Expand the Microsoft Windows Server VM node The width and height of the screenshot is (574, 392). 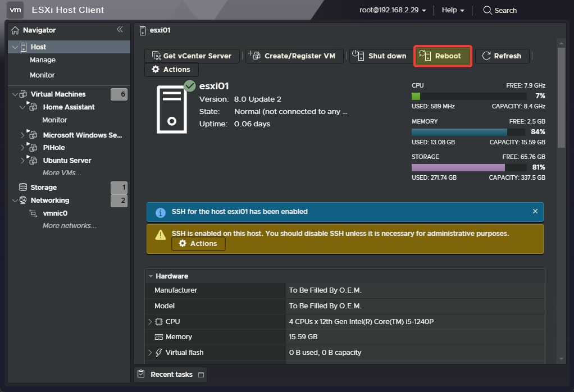(22, 135)
